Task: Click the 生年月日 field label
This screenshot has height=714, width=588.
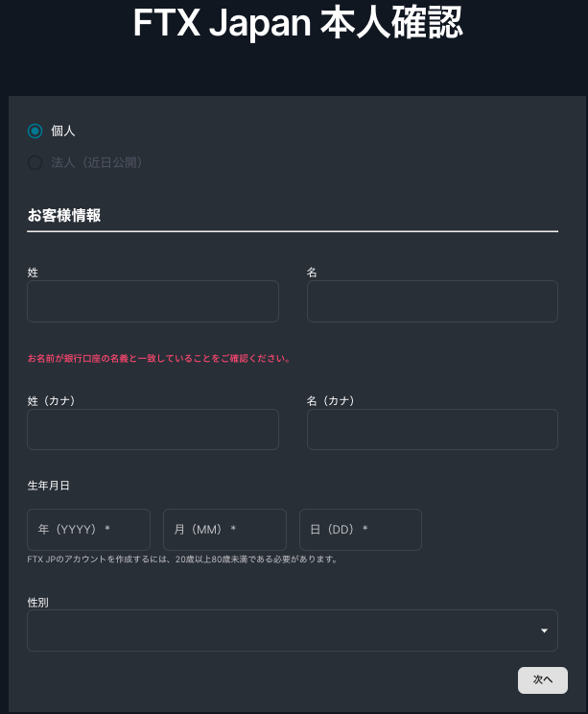Action: pyautogui.click(x=49, y=486)
